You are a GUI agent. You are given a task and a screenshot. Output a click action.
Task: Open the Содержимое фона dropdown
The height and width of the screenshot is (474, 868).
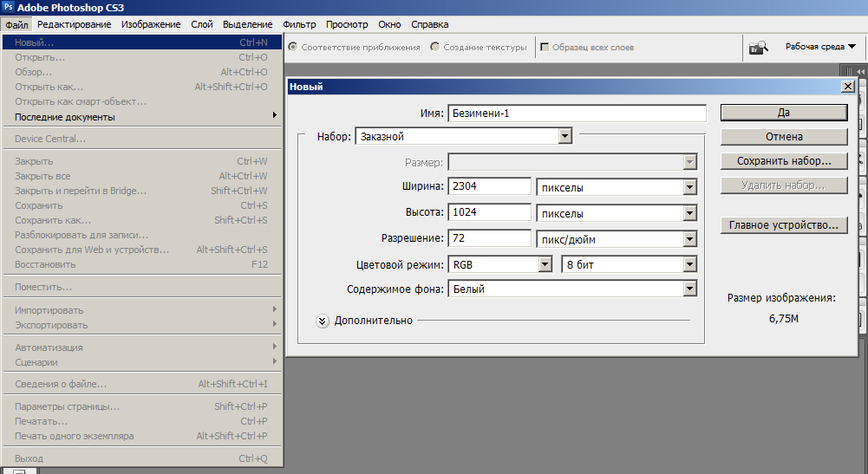(689, 289)
